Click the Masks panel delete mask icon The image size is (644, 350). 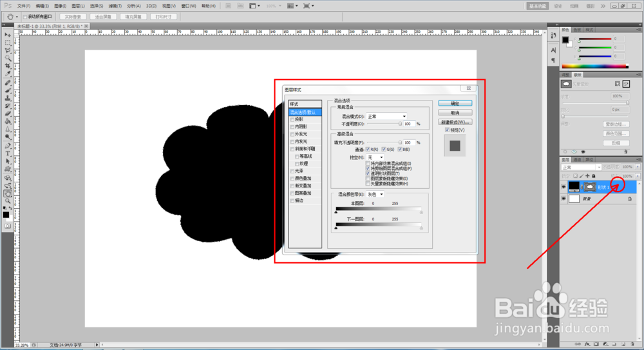[626, 151]
